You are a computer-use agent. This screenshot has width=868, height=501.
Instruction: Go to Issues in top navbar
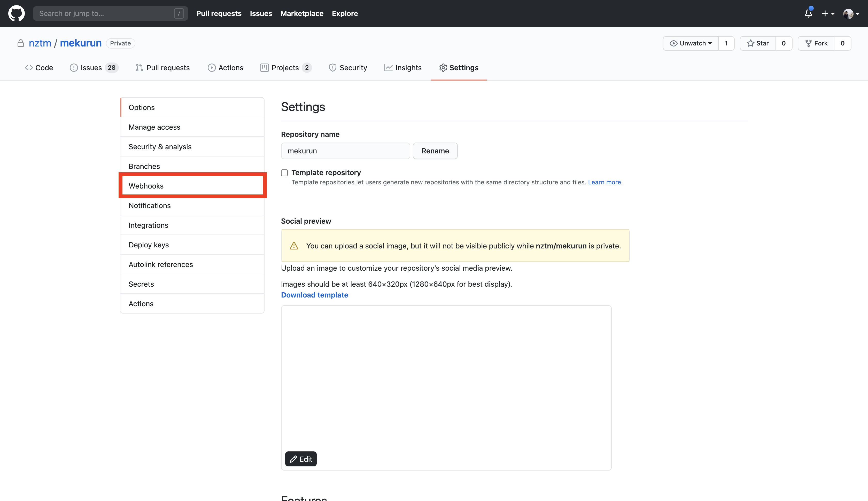click(261, 13)
